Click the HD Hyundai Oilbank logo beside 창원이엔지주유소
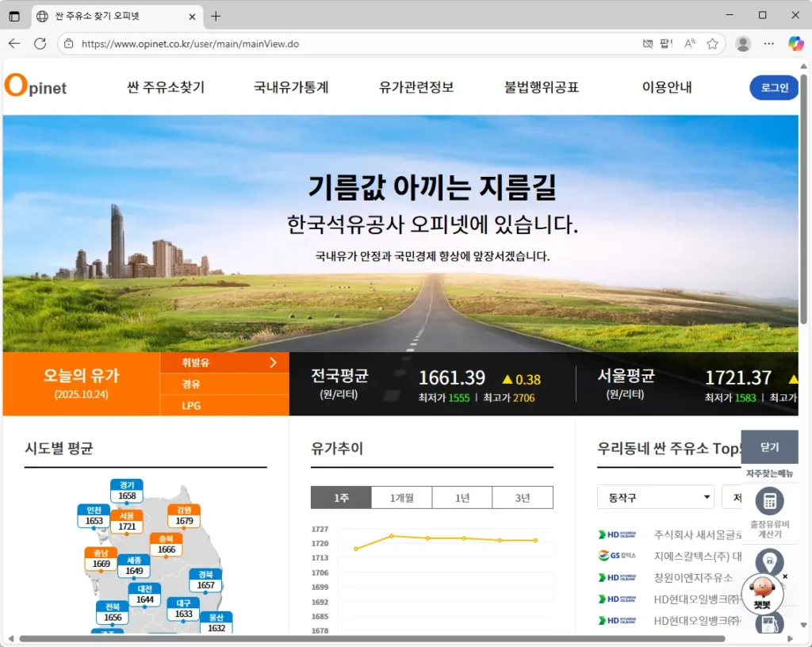Image resolution: width=812 pixels, height=647 pixels. (615, 577)
